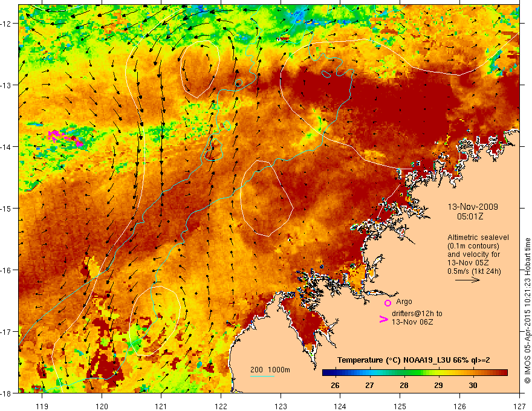Click the longitude axis label 123

[x=281, y=406]
